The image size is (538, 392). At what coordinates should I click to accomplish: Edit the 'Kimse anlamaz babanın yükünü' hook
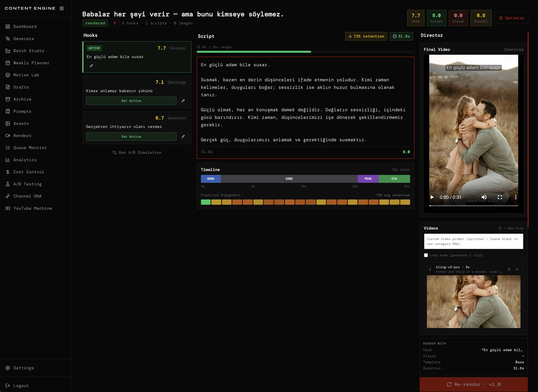click(183, 101)
